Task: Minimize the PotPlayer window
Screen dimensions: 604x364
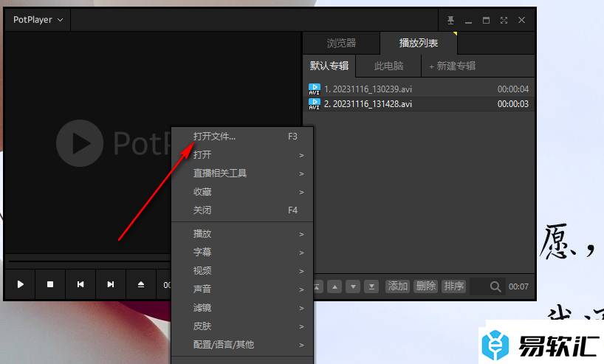Action: click(468, 21)
